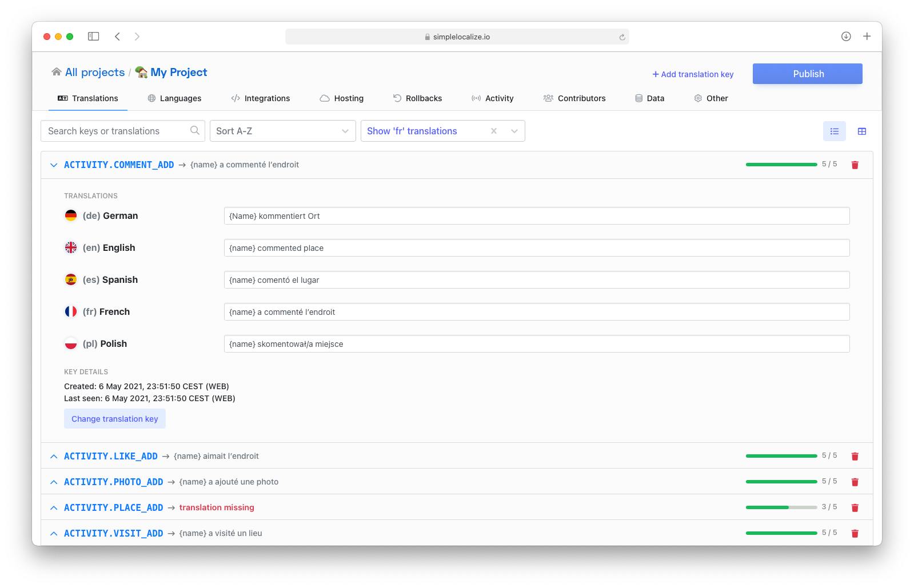The width and height of the screenshot is (914, 588).
Task: Switch to table grid view layout
Action: (x=862, y=131)
